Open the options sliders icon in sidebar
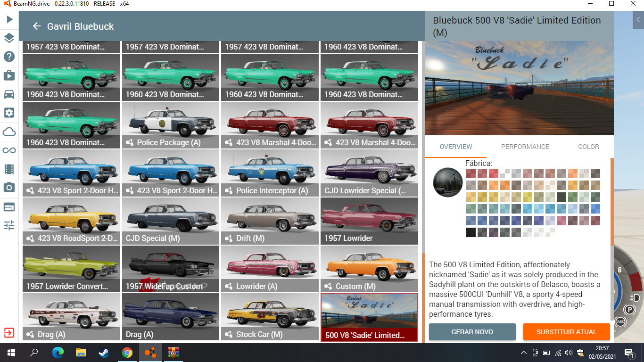This screenshot has width=644, height=362. click(x=9, y=225)
